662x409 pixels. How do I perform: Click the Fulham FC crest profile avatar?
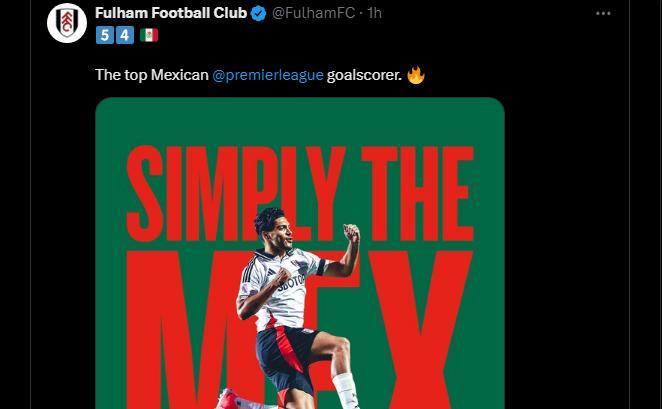[67, 23]
